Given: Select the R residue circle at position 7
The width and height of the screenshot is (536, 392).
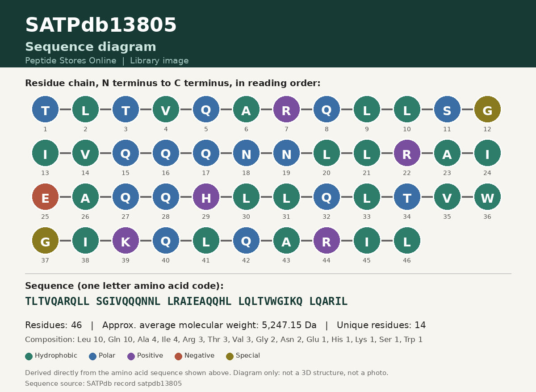Looking at the screenshot, I should pos(286,109).
